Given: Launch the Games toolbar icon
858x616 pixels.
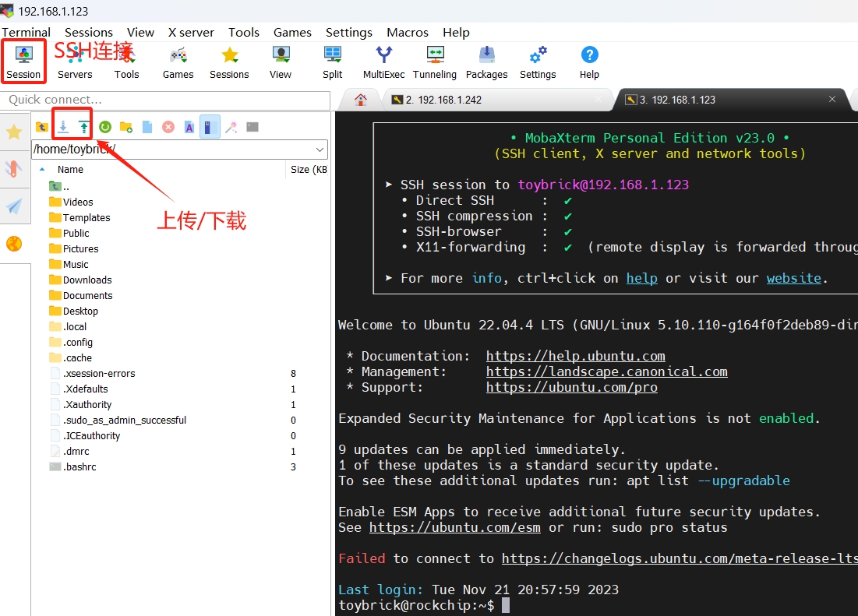Looking at the screenshot, I should [x=178, y=62].
